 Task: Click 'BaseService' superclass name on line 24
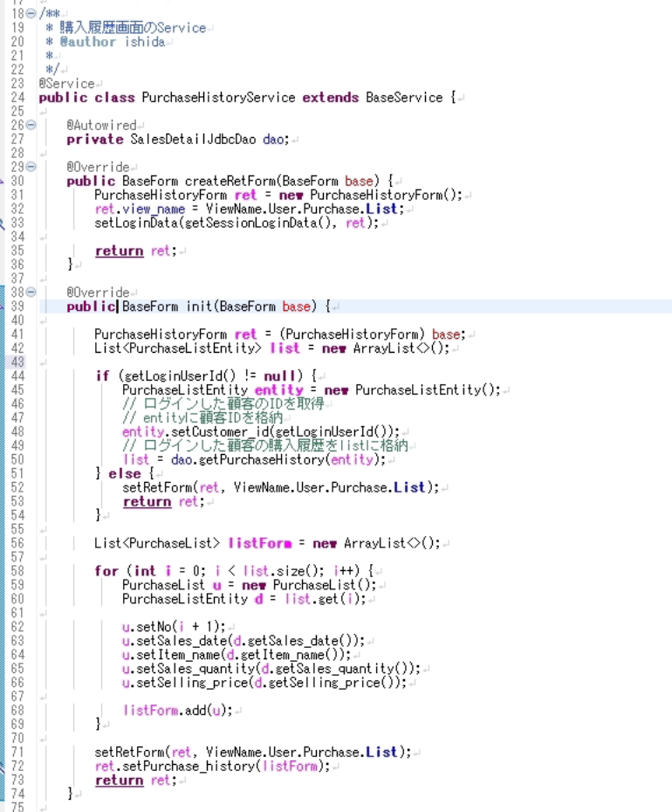click(404, 98)
